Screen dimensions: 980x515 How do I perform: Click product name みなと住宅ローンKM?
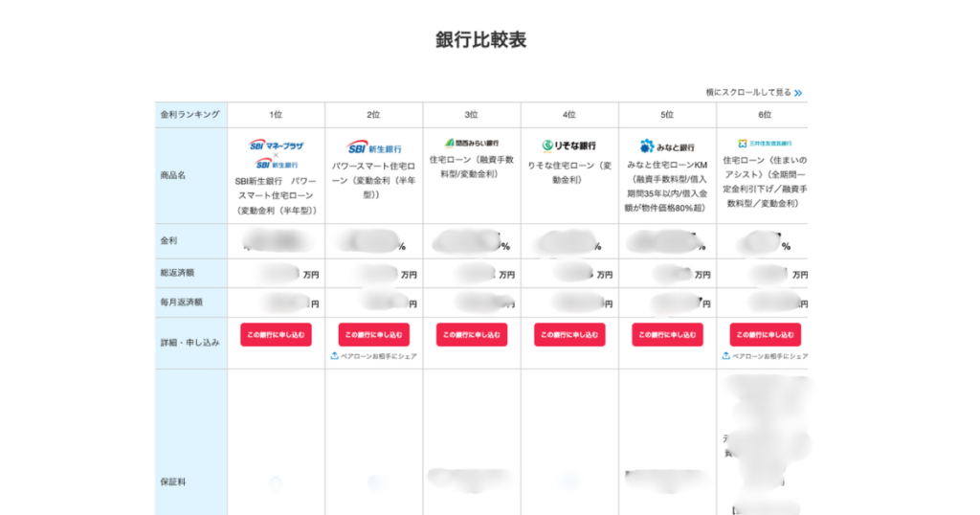(x=667, y=187)
